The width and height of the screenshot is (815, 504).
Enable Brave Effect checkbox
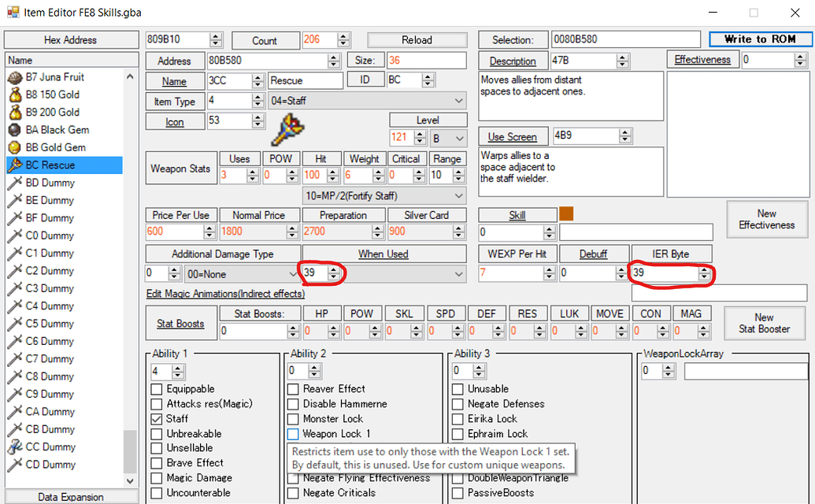157,463
